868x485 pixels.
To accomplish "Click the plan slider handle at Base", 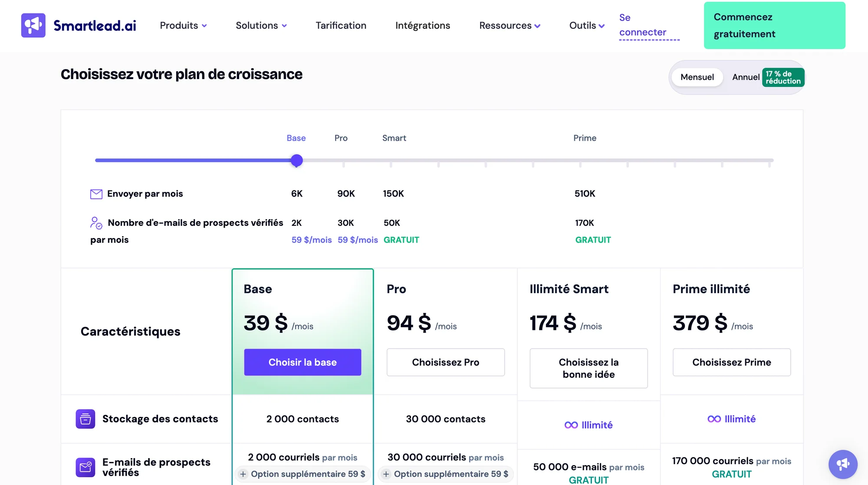I will (296, 160).
